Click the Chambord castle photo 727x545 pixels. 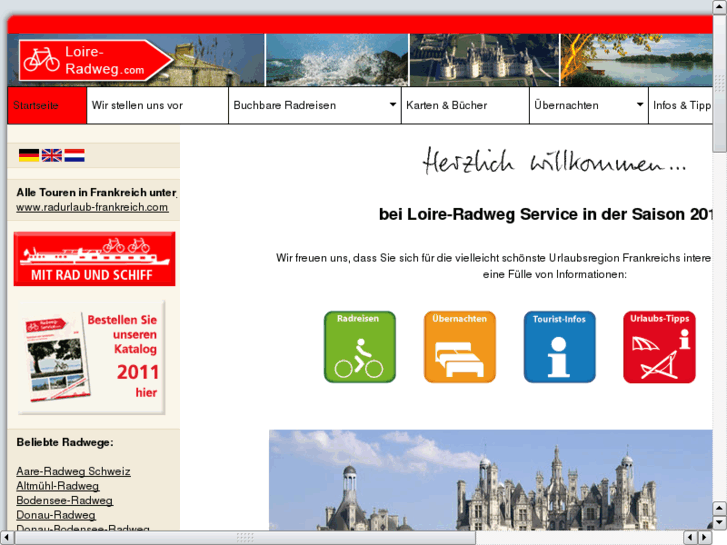tap(491, 480)
